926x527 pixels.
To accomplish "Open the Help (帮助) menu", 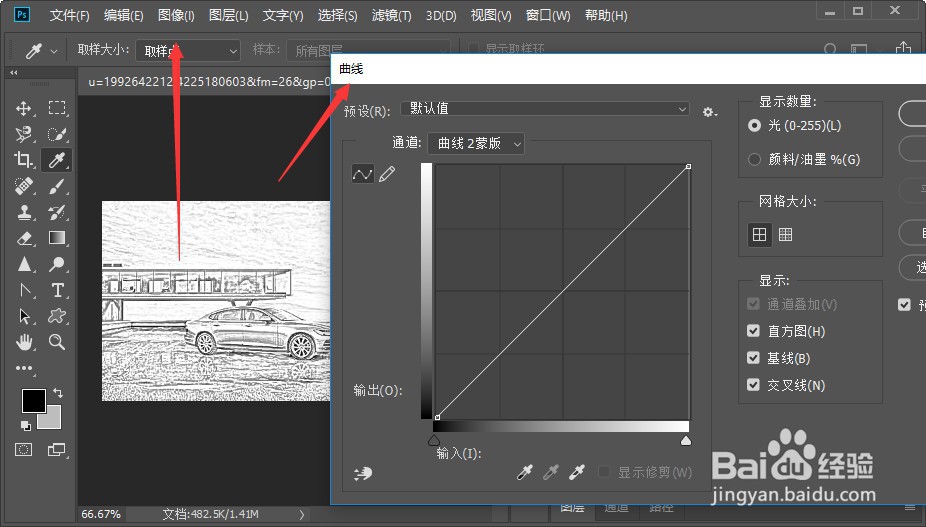I will [606, 15].
